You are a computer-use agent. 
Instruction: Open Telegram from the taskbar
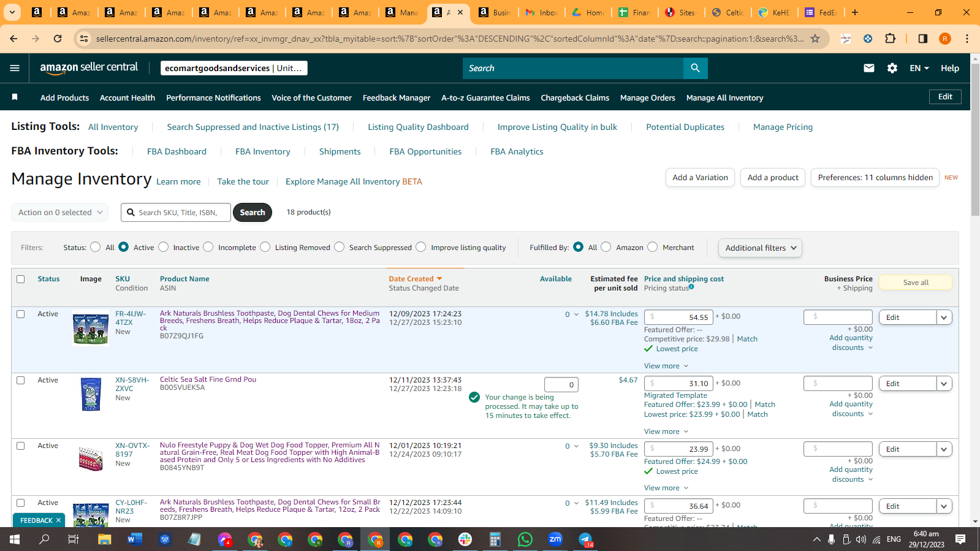[x=585, y=539]
